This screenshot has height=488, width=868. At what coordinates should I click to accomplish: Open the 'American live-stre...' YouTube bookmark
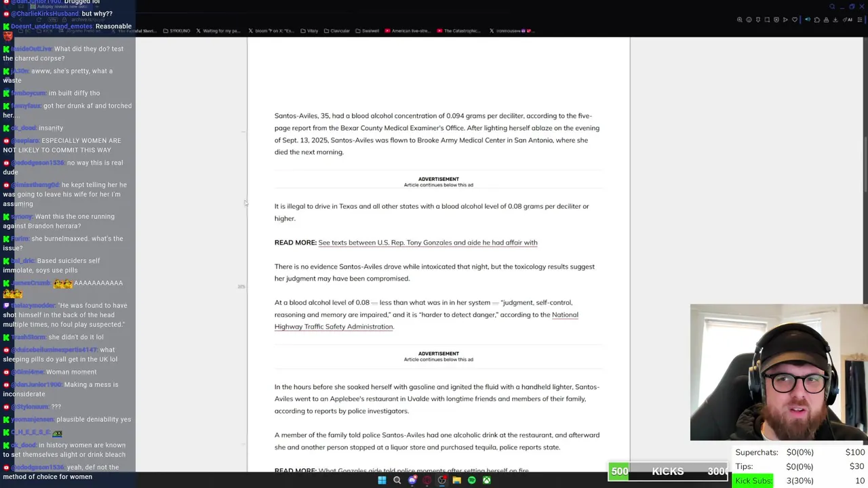pyautogui.click(x=407, y=30)
